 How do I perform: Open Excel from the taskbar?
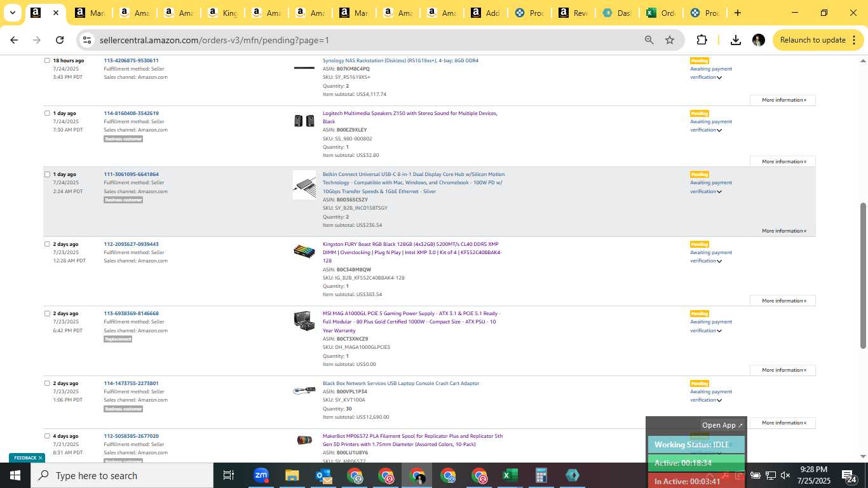pyautogui.click(x=510, y=475)
